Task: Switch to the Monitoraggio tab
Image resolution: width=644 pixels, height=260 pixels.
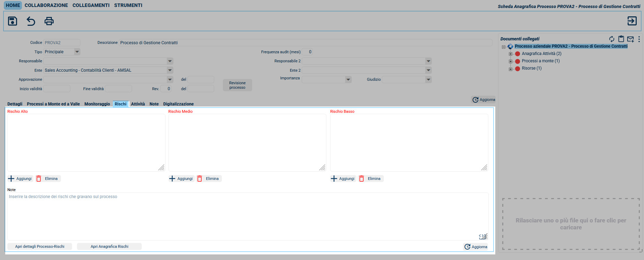Action: [x=97, y=104]
